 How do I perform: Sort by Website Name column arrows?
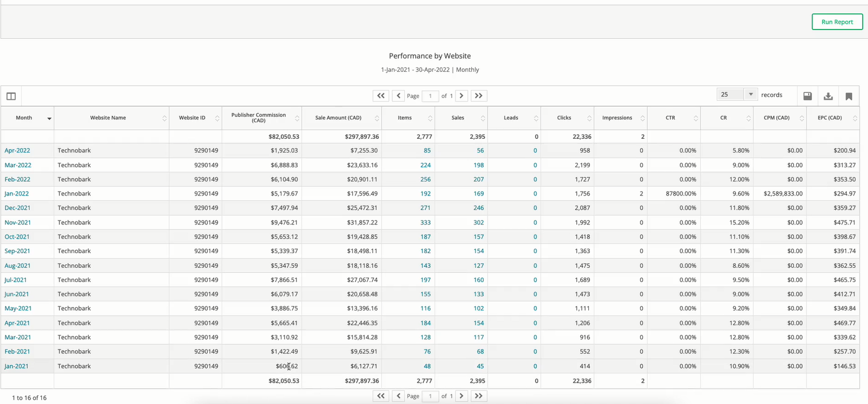point(164,118)
